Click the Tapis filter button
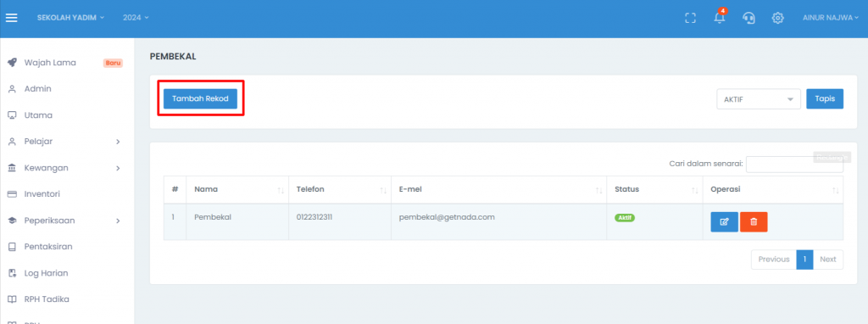Viewport: 868px width, 324px height. 824,98
